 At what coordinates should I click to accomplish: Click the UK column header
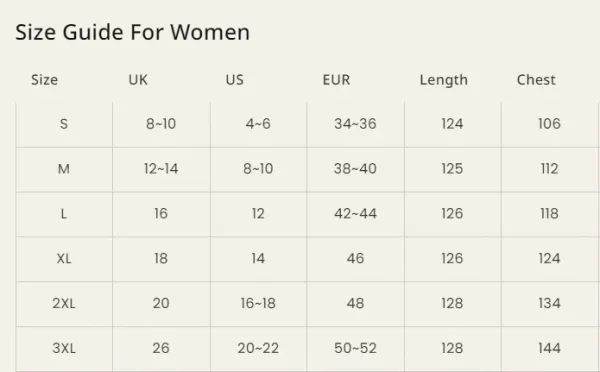(138, 80)
